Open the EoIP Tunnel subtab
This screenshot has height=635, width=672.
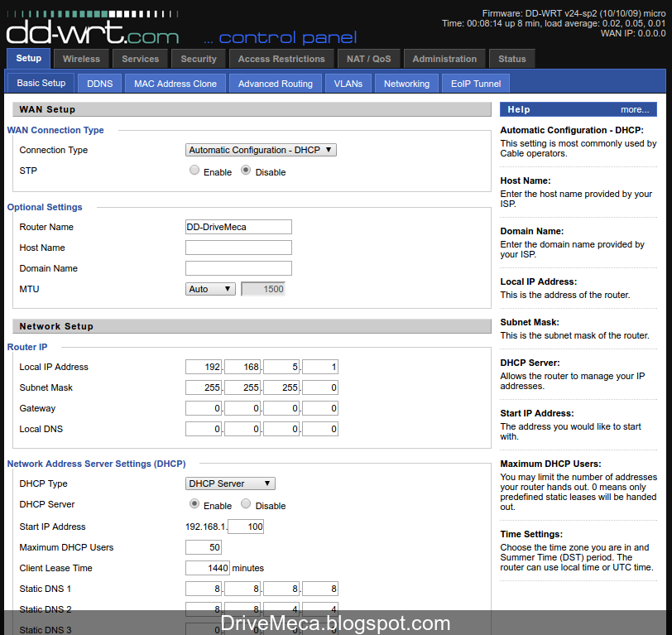[476, 84]
